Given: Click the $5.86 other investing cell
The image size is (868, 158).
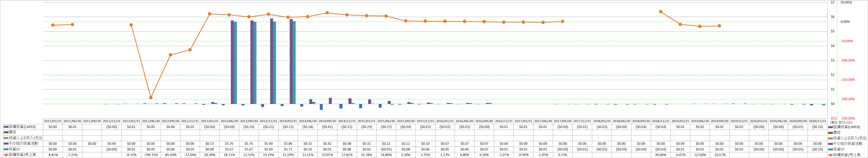Looking at the screenshot, I should coord(288,144).
